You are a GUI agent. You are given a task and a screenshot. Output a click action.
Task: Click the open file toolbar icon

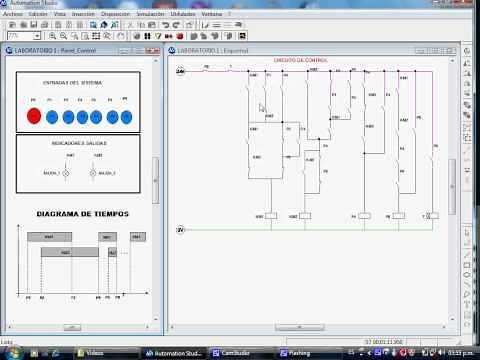[23, 25]
